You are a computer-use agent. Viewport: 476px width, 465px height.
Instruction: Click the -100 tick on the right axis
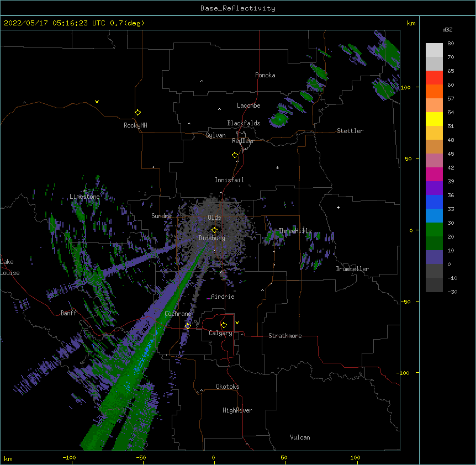pos(404,373)
